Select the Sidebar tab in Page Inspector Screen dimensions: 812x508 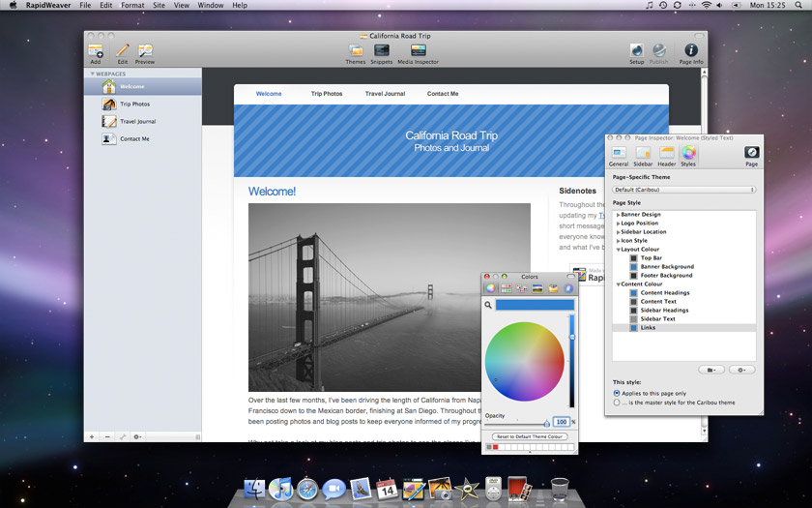(x=643, y=154)
